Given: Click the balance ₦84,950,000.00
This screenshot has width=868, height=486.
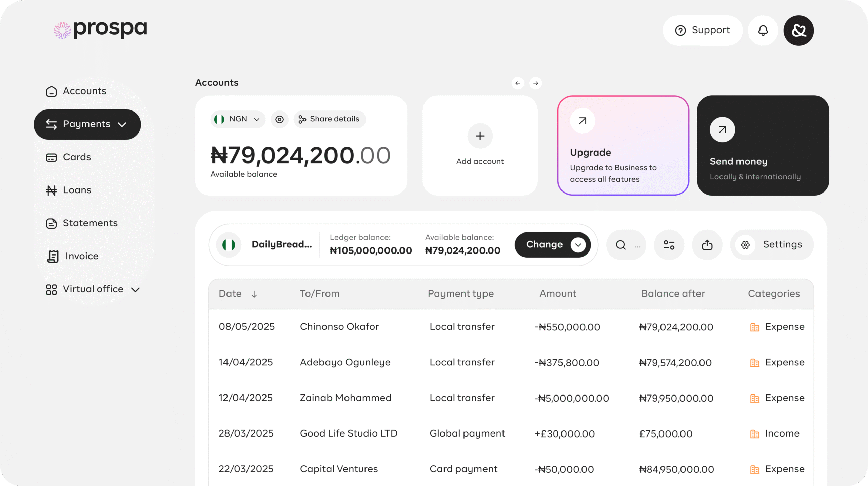Looking at the screenshot, I should [676, 469].
